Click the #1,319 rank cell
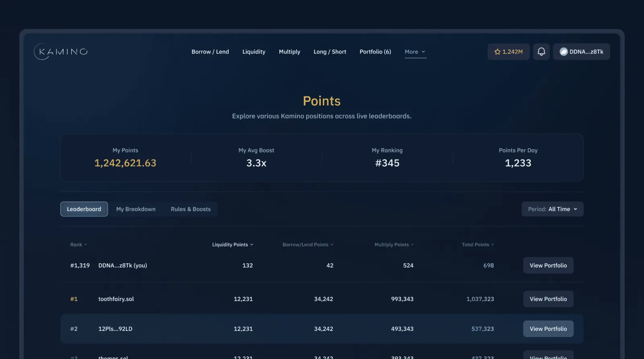This screenshot has width=644, height=359. [80, 266]
